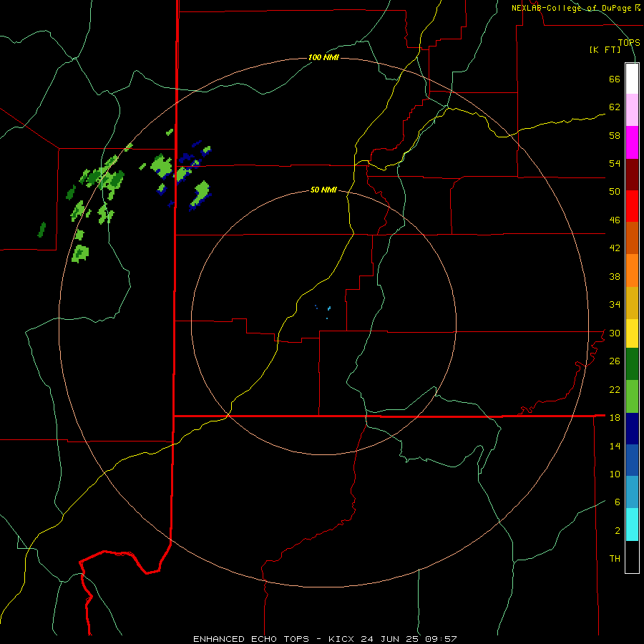Pick the light green legend swatch
Image resolution: width=644 pixels, height=644 pixels.
[632, 396]
